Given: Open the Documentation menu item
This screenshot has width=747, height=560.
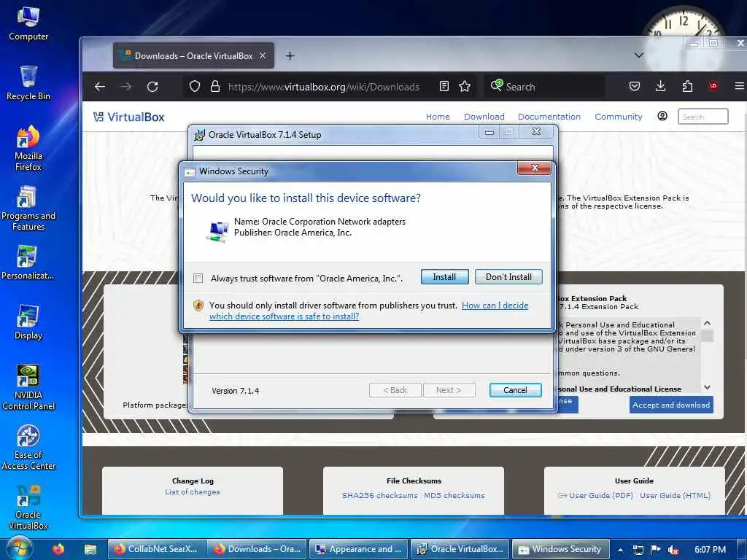Looking at the screenshot, I should click(549, 117).
